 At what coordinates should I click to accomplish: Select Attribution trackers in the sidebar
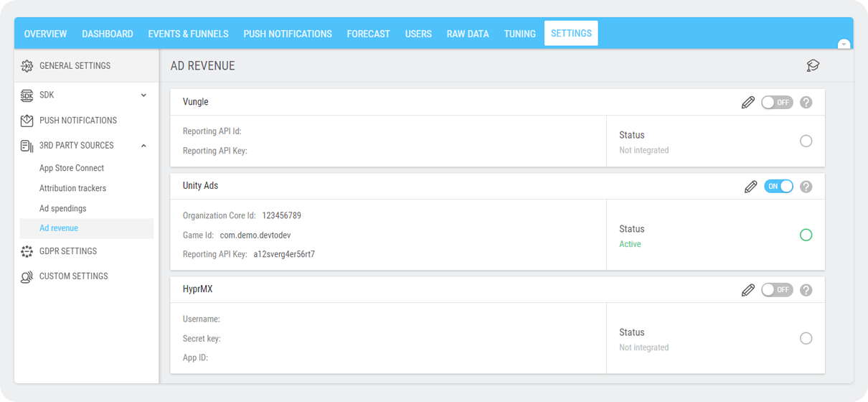(x=72, y=188)
